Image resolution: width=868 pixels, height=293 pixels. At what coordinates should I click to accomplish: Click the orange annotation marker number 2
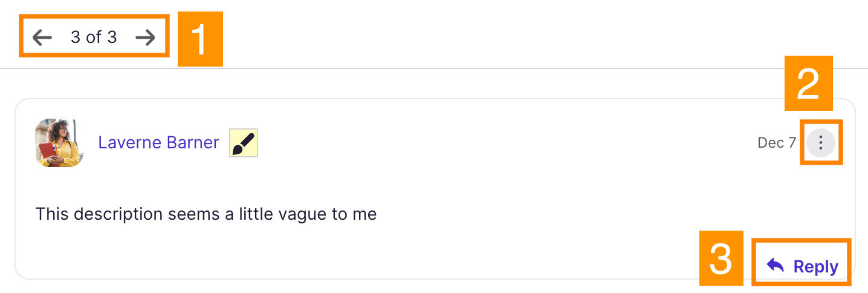pos(808,84)
